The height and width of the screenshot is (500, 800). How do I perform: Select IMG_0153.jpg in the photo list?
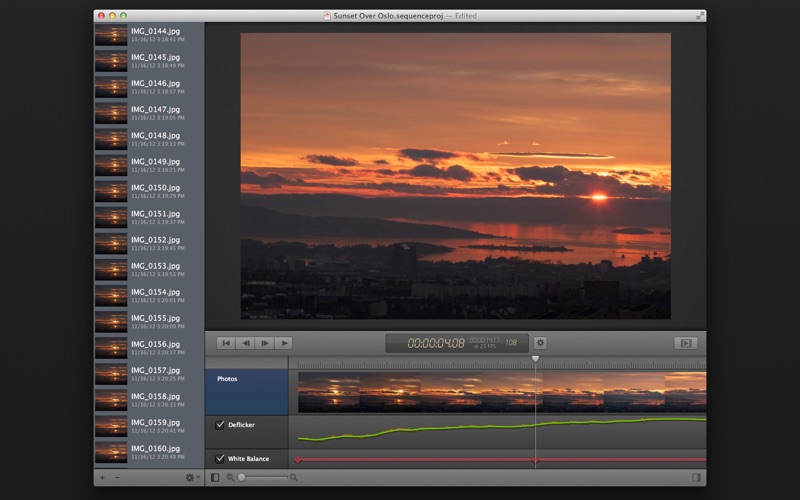pos(149,269)
